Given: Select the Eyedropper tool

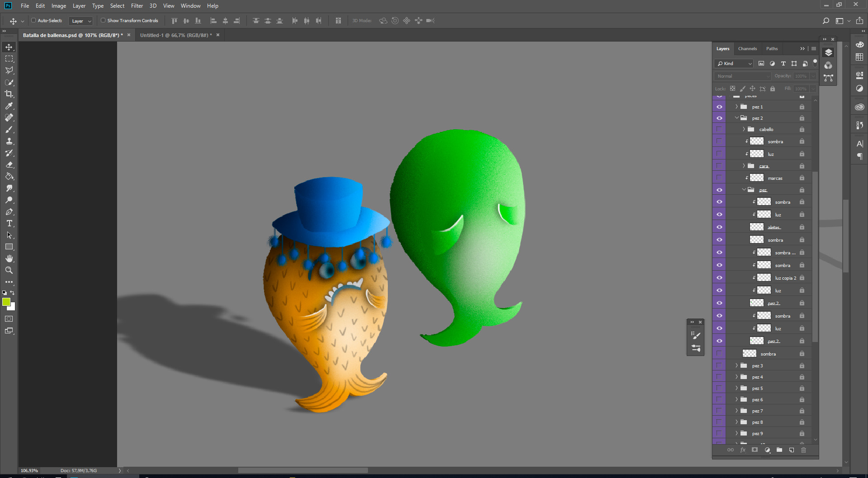Looking at the screenshot, I should click(x=9, y=106).
